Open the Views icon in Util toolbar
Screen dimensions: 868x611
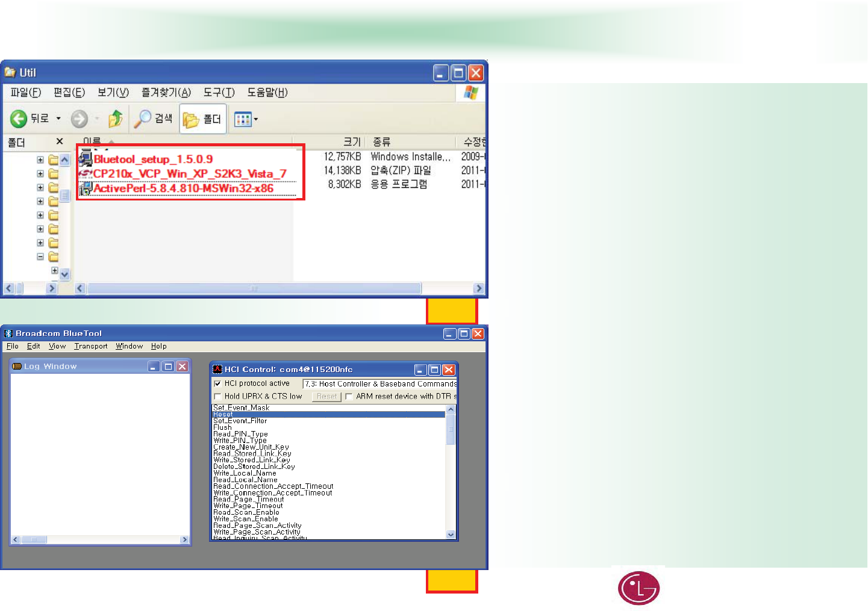click(242, 119)
